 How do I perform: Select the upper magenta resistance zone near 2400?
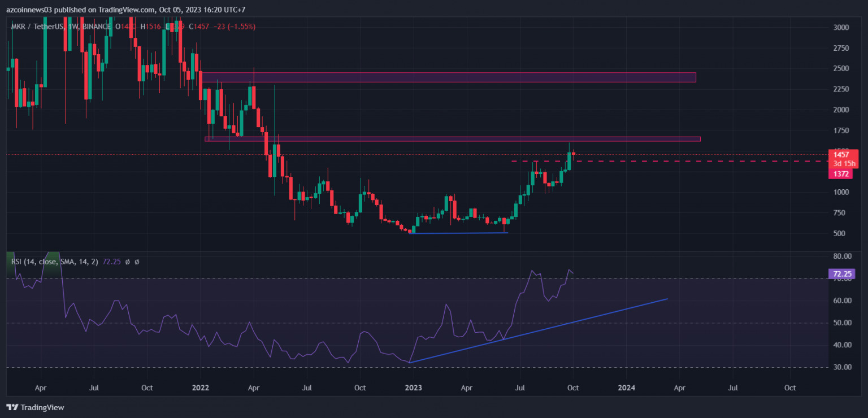tap(449, 77)
